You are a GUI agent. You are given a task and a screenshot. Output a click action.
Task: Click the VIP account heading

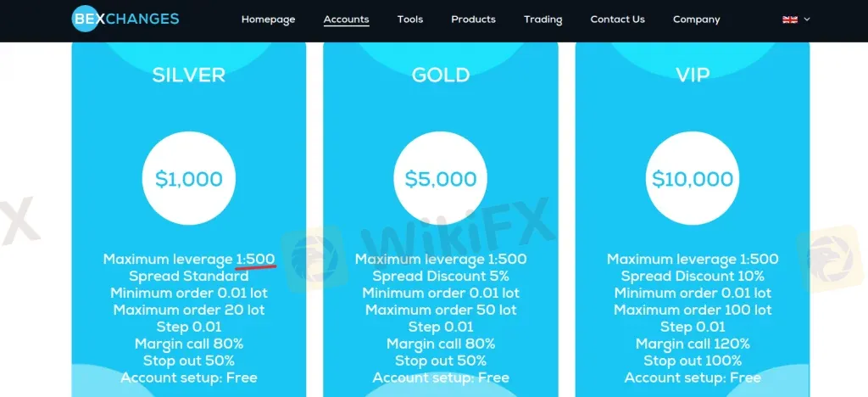[x=693, y=75]
